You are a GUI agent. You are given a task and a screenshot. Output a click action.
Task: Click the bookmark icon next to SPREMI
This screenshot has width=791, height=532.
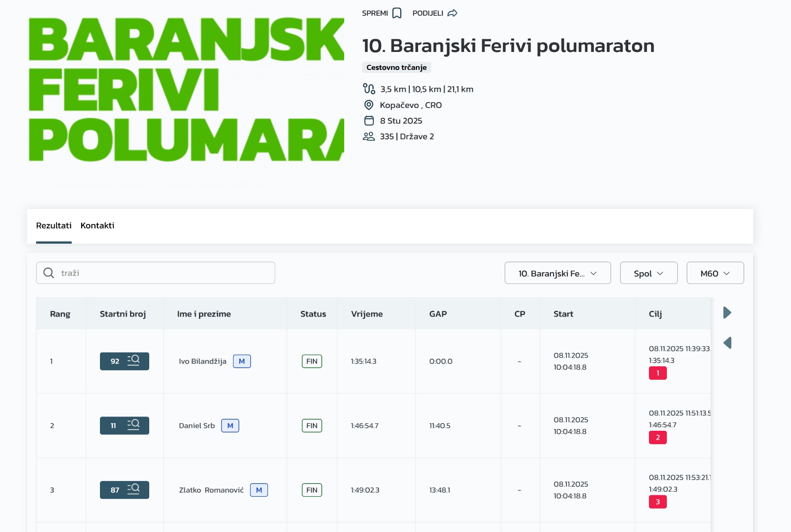pyautogui.click(x=397, y=13)
